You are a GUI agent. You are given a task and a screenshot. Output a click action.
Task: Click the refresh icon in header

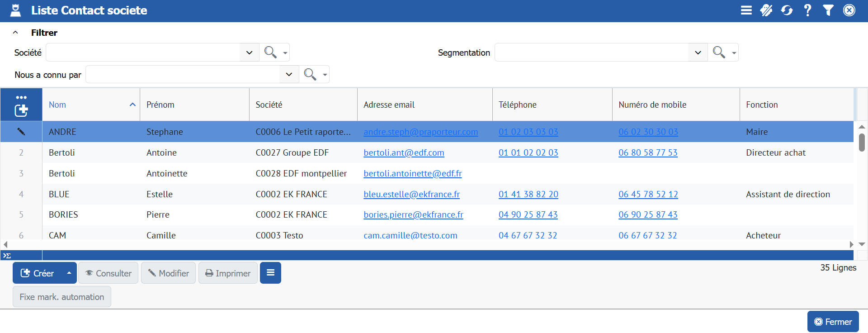(787, 10)
